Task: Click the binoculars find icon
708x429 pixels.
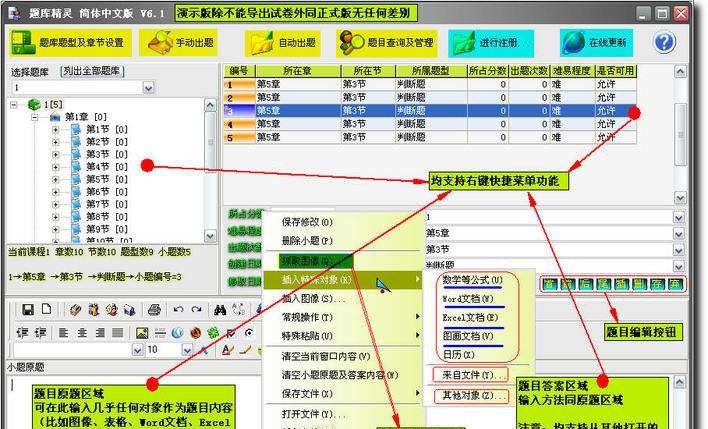Action: click(220, 310)
